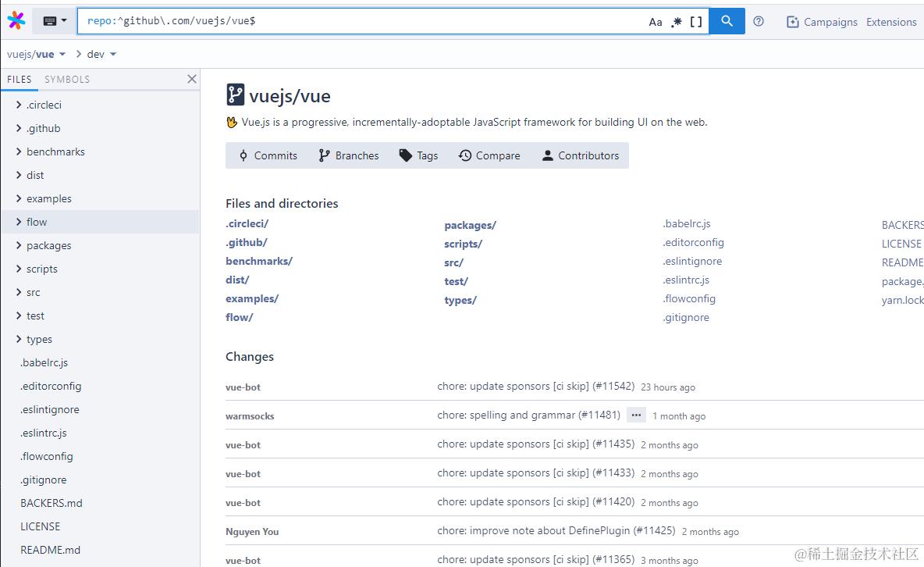Image resolution: width=924 pixels, height=567 pixels.
Task: Open the scripts/ directory link
Action: (464, 244)
